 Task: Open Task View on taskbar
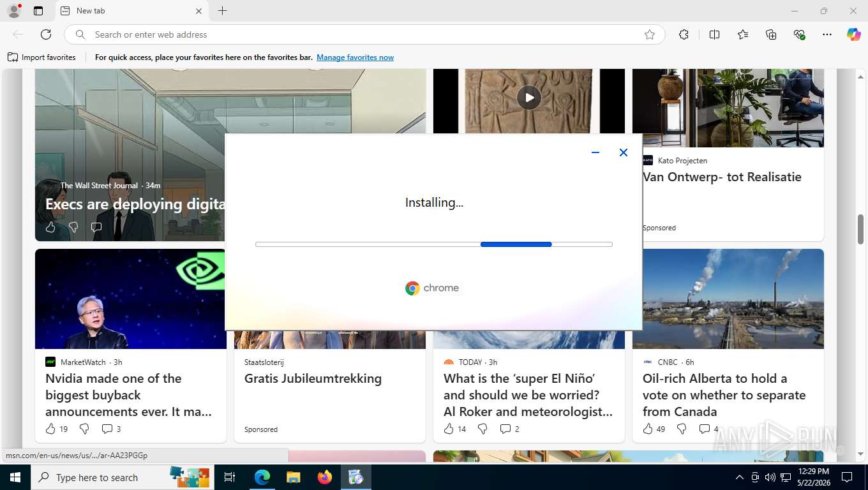[230, 477]
